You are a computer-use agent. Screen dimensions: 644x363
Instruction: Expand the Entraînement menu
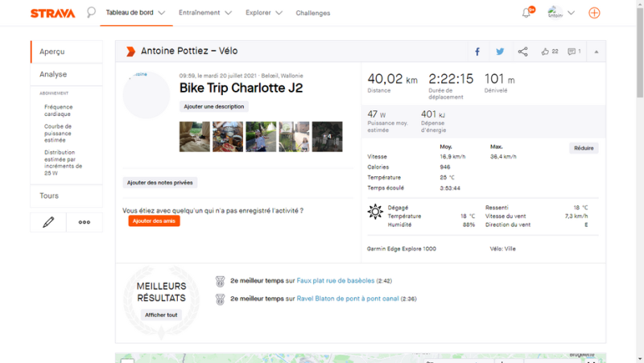[x=204, y=13]
